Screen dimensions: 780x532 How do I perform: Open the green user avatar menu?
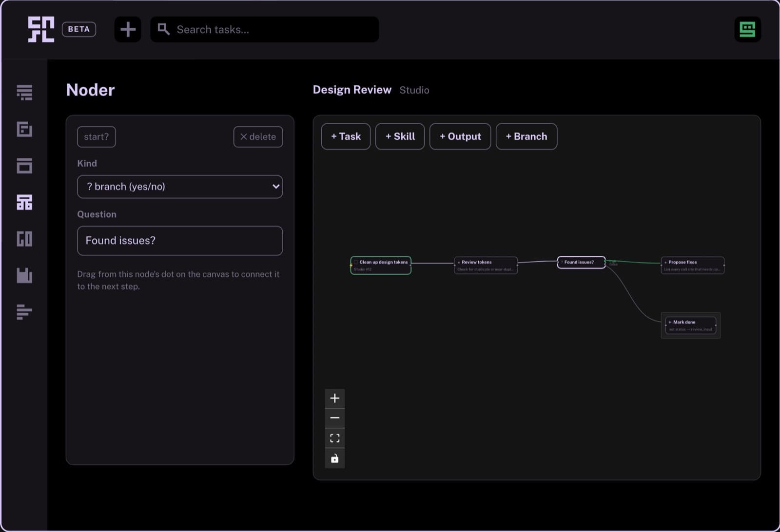pyautogui.click(x=747, y=29)
